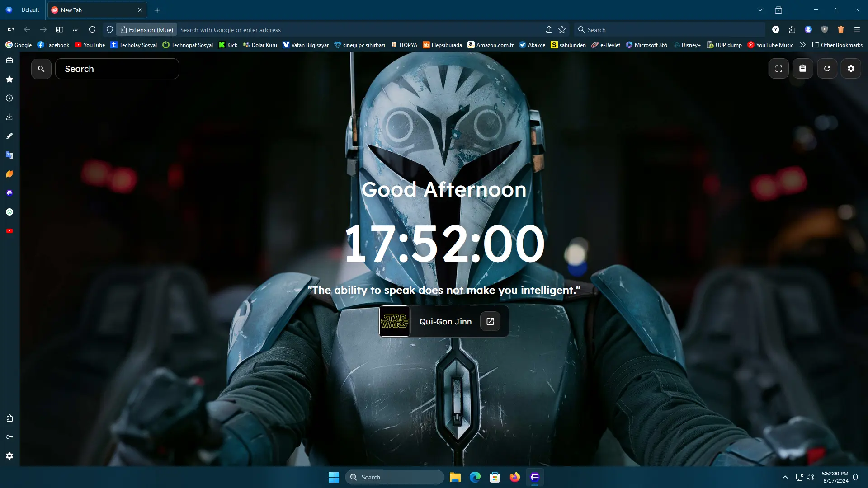
Task: Open the Google bookmark
Action: tap(19, 45)
